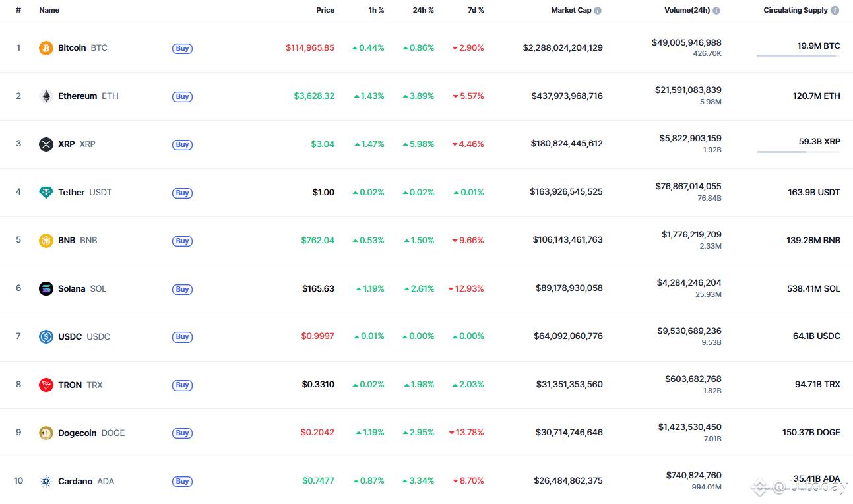Click Bitcoin circulating supply progress bar
Viewport: 853px width, 504px height.
pyautogui.click(x=798, y=56)
